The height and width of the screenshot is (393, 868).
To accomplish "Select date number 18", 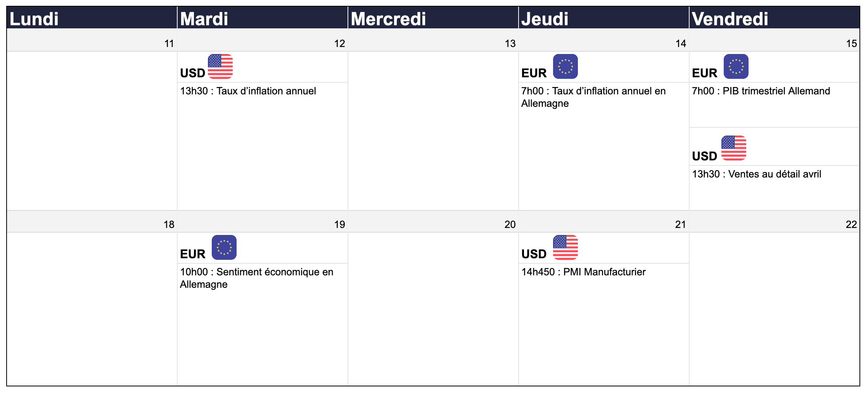I will [x=169, y=224].
